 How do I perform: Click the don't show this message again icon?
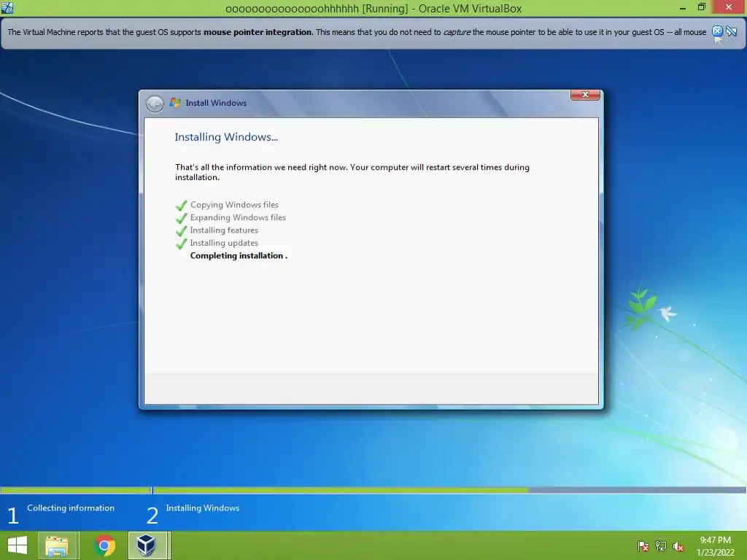[731, 31]
